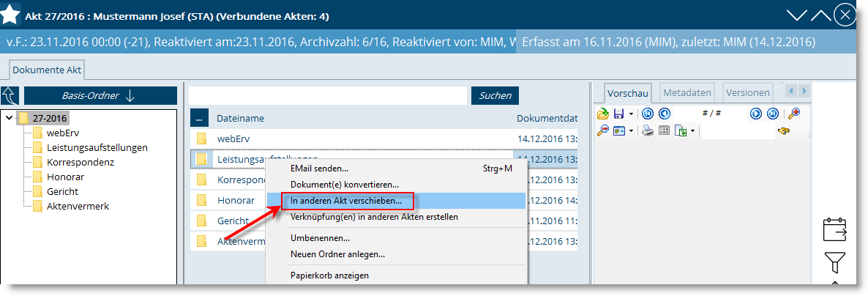Screen dimensions: 868x296
Task: Click the calendar export icon on the right sidebar
Action: coord(835,229)
